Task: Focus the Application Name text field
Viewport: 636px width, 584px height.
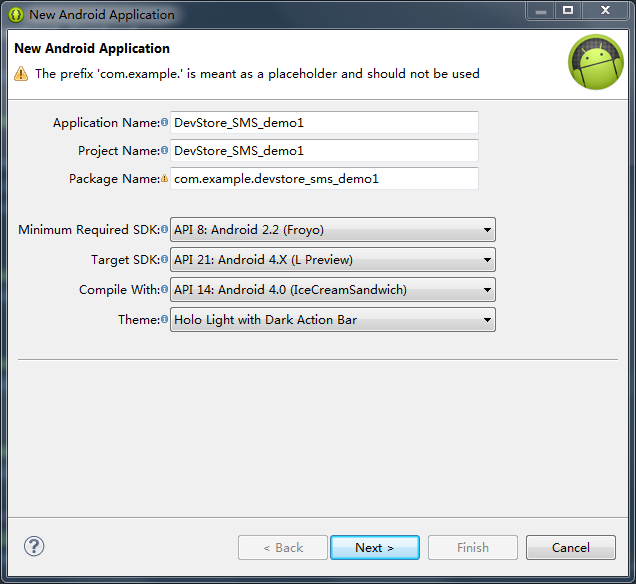Action: (324, 123)
